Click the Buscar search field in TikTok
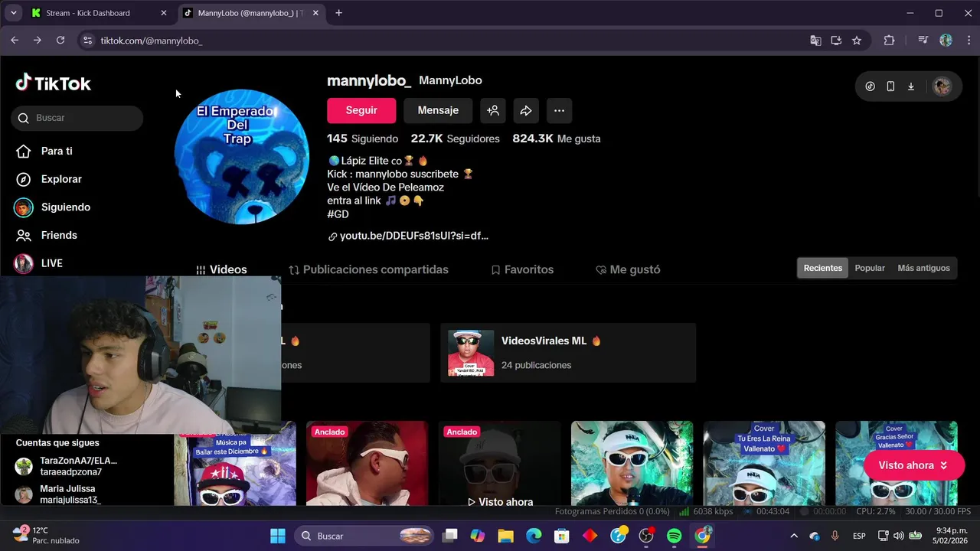 (77, 118)
